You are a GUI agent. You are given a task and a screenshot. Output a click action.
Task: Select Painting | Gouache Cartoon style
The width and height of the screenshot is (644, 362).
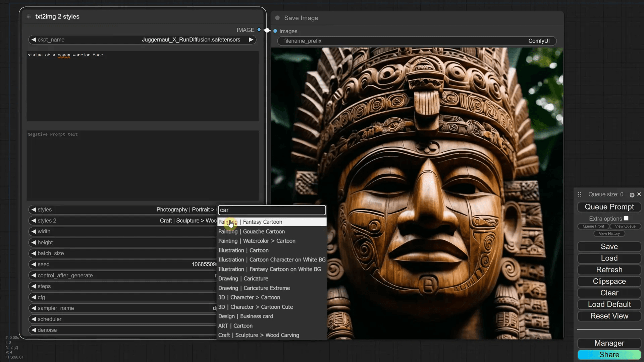pos(251,231)
